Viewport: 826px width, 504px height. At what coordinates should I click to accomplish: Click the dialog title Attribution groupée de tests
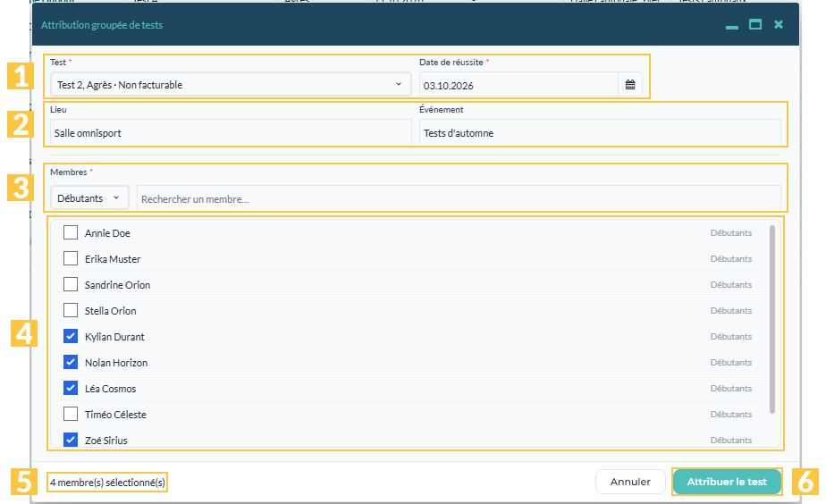pyautogui.click(x=102, y=25)
